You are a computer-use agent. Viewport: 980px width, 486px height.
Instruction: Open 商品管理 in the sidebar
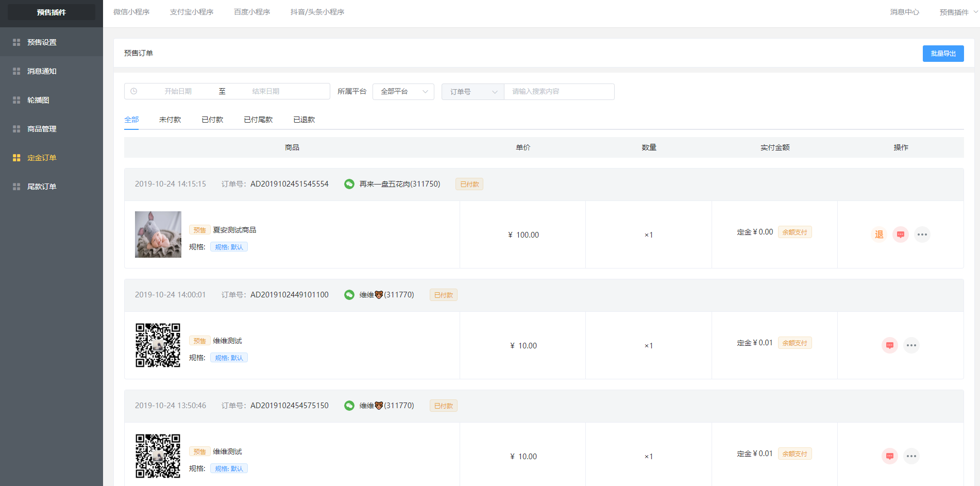42,129
